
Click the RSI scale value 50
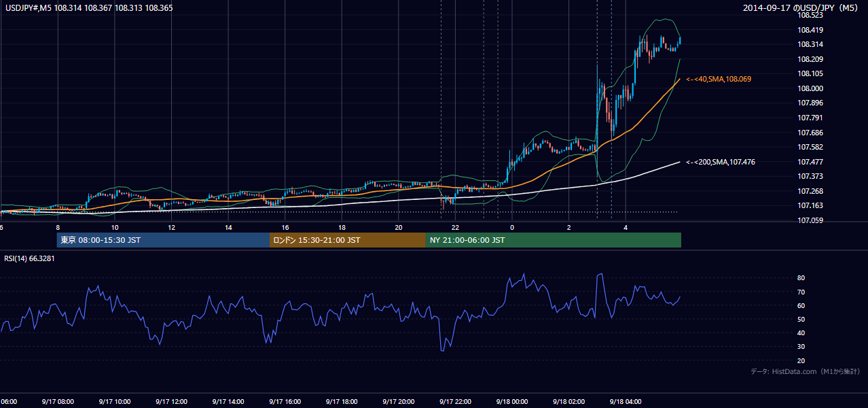point(801,319)
